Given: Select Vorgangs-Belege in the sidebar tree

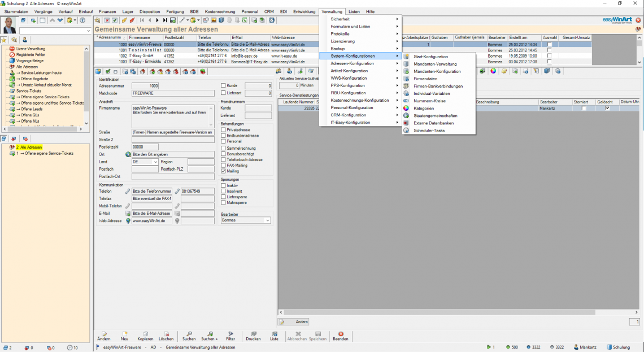Looking at the screenshot, I should click(29, 61).
